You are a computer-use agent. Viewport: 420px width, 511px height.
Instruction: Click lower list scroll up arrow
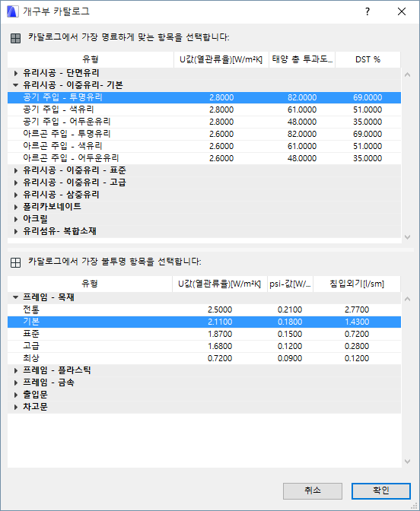coord(407,299)
